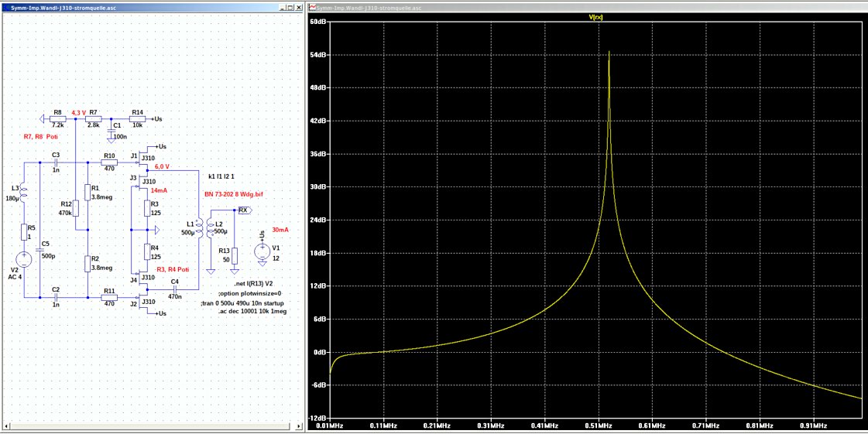
Task: Click the schematic window's title bar icon
Action: 5,7
